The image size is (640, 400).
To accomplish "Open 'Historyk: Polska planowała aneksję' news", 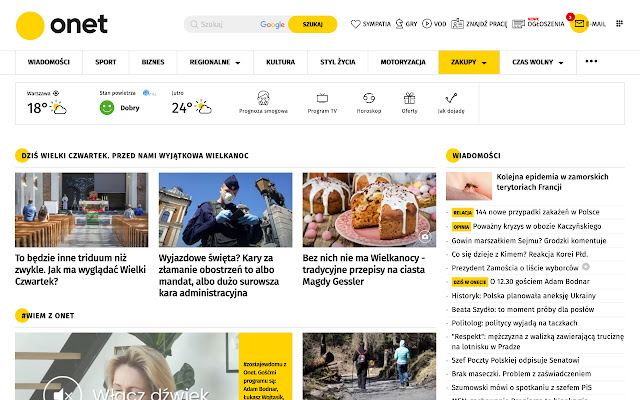I will tap(524, 295).
